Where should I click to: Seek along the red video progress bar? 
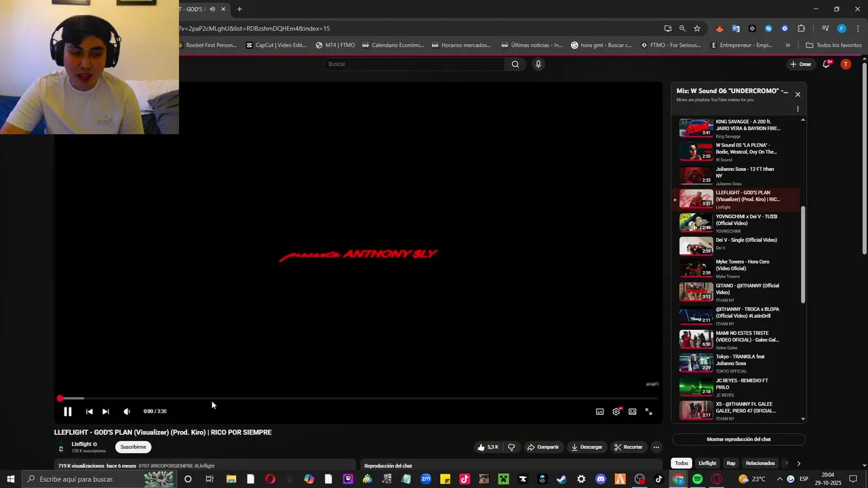point(358,399)
